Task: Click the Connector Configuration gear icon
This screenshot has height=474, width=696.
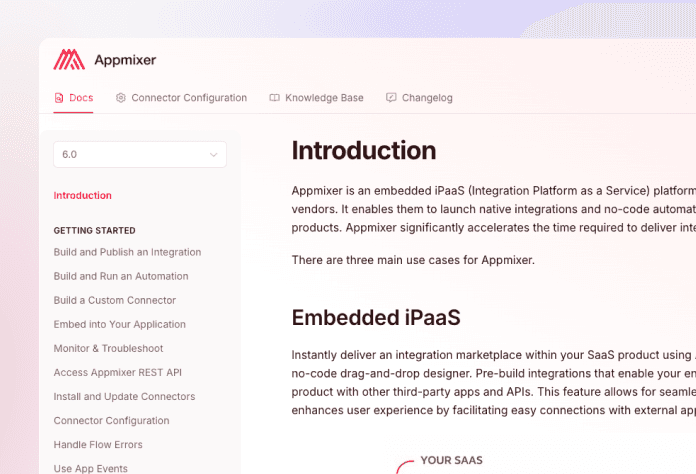Action: point(121,98)
